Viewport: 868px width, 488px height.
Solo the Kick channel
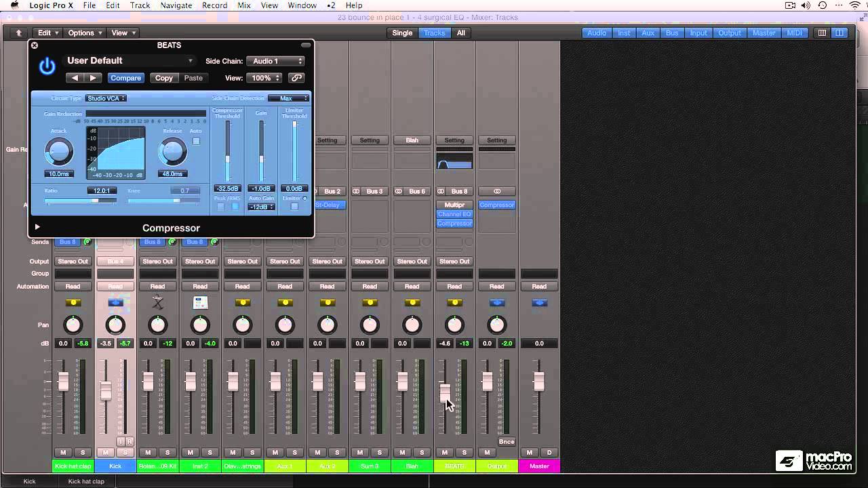pos(125,452)
